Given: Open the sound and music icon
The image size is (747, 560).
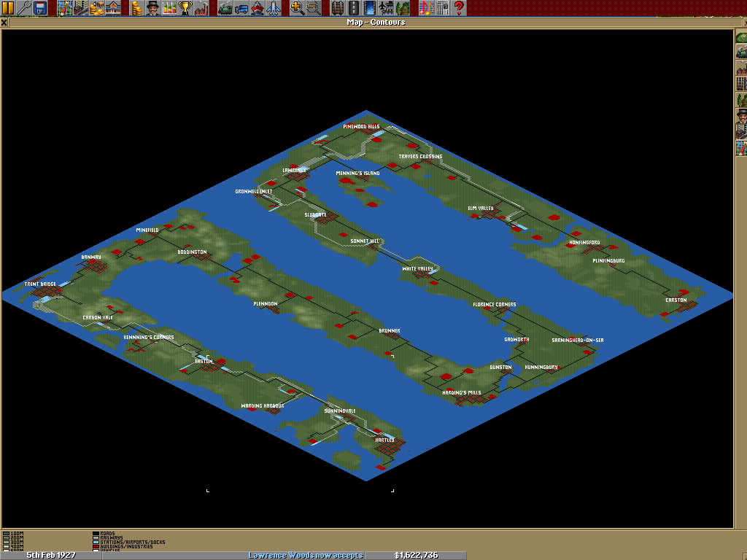Looking at the screenshot, I should (x=426, y=7).
